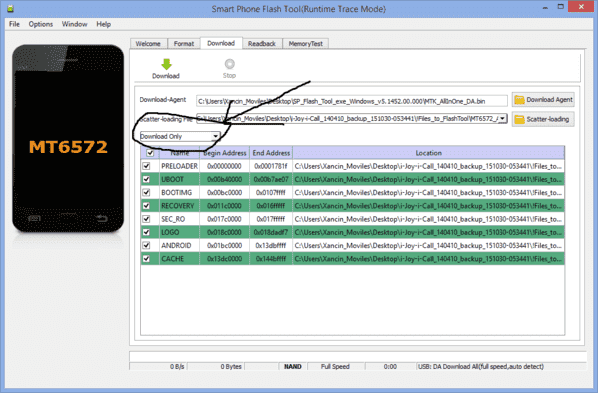Screen dimensions: 598x393
Task: Uncheck the ANDROID partition checkbox
Action: [146, 245]
